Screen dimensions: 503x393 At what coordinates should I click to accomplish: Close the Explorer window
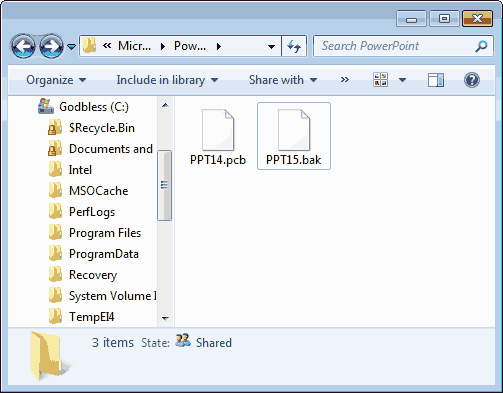(x=477, y=19)
